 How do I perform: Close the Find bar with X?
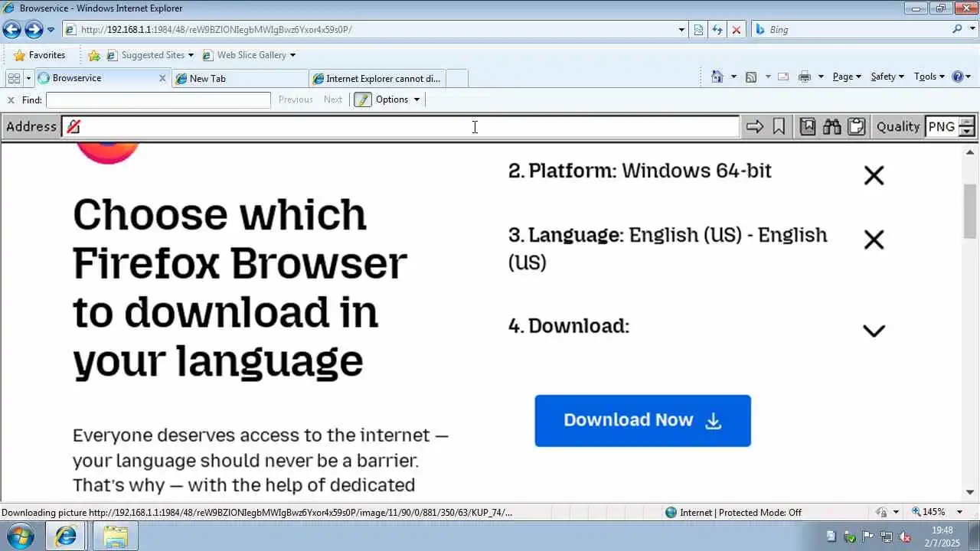tap(11, 99)
